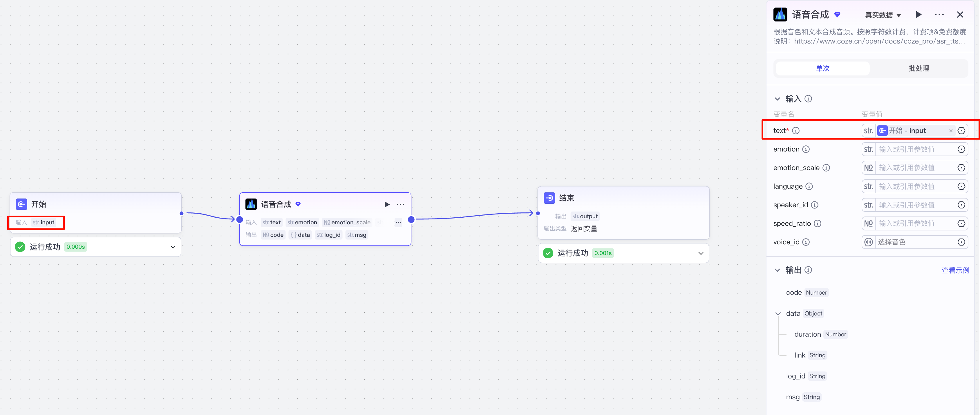Click the reference picker icon for speed_ratio
Image resolution: width=980 pixels, height=415 pixels.
(x=961, y=223)
